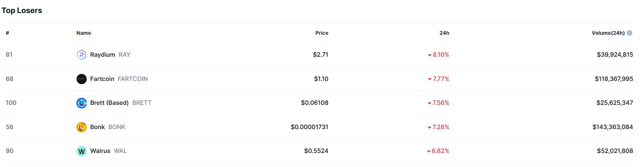The width and height of the screenshot is (644, 167).
Task: Click the Bonk dog logo icon
Action: point(82,127)
